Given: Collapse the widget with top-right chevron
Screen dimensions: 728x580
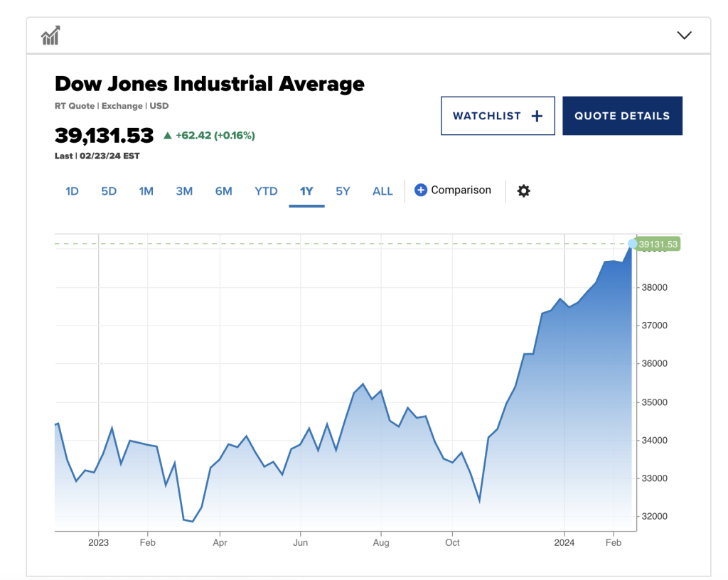Looking at the screenshot, I should [685, 36].
